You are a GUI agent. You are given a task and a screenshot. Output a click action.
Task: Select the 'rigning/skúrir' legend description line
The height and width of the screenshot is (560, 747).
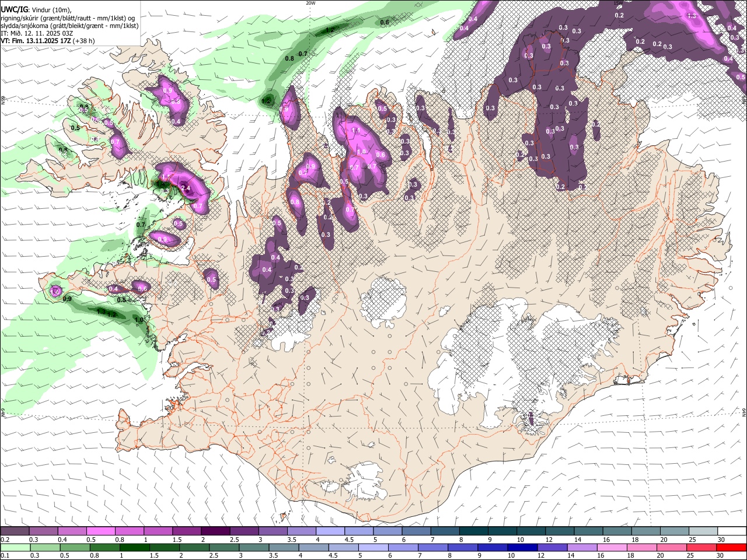pos(69,18)
